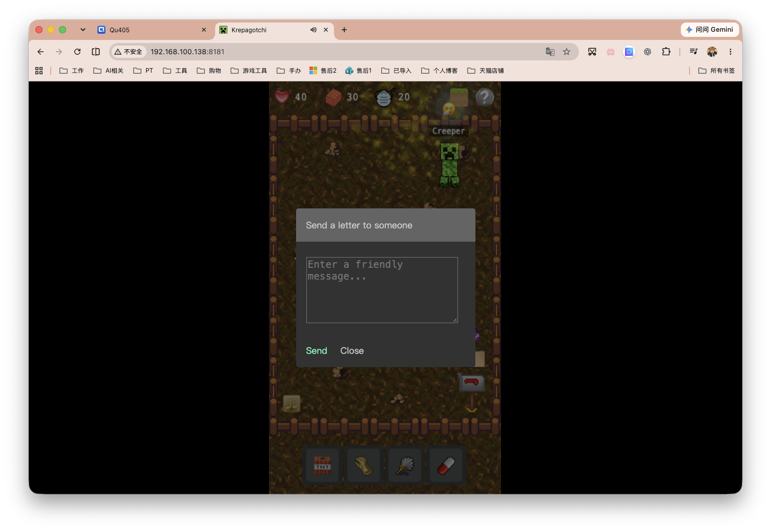Open a new browser tab

pyautogui.click(x=344, y=30)
